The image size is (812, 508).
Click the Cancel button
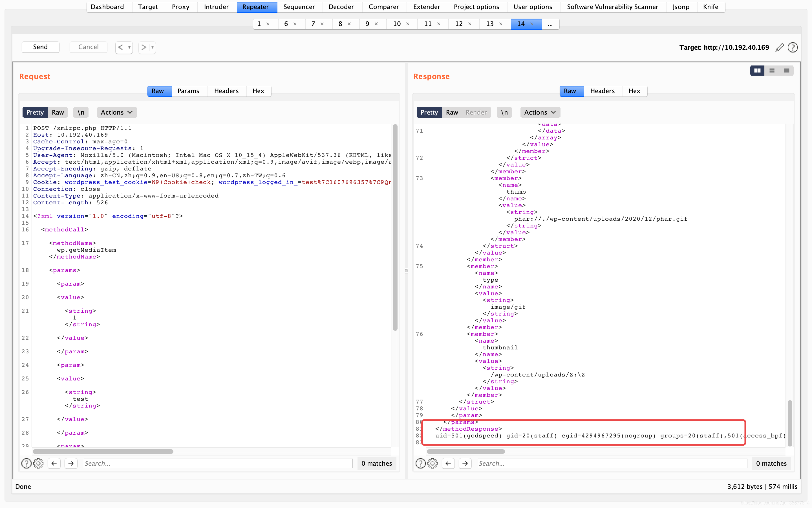point(88,47)
